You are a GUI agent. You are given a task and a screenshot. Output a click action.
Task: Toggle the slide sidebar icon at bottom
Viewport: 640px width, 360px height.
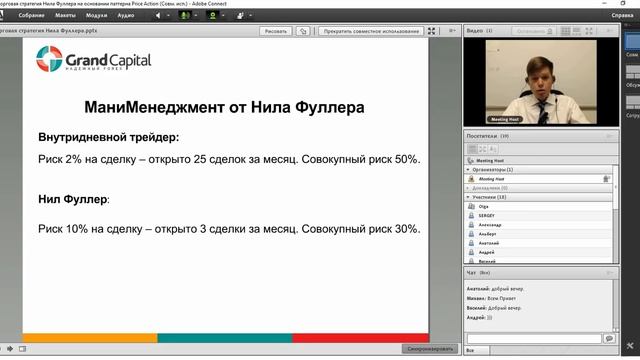22,349
